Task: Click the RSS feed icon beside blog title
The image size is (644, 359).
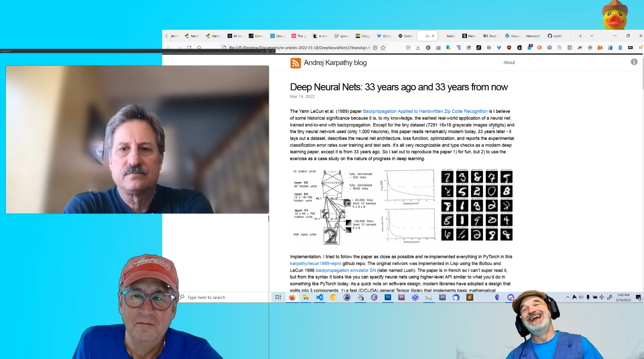Action: click(295, 63)
